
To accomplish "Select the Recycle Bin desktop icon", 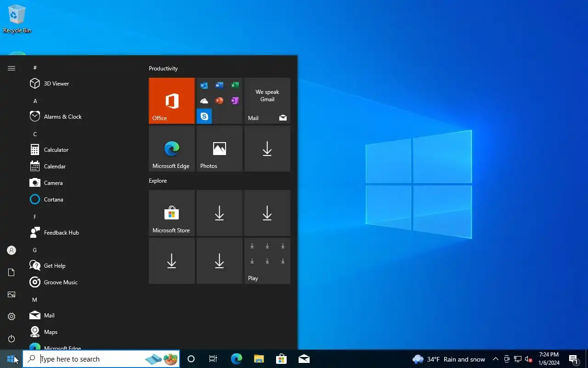I will pyautogui.click(x=17, y=19).
